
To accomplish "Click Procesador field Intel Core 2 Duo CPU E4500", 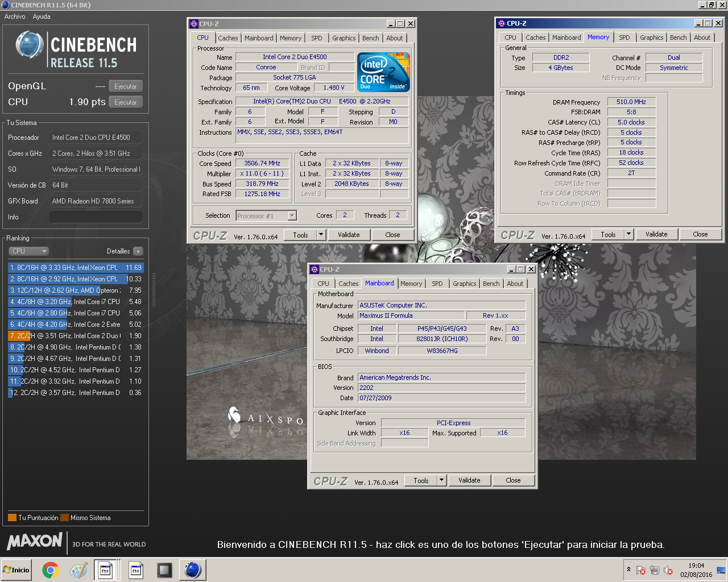I will (x=96, y=138).
